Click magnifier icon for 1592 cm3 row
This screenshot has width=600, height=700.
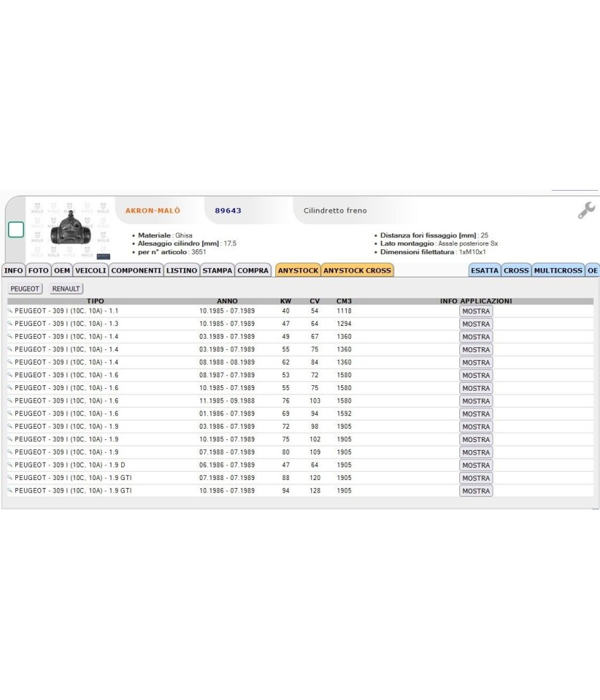click(10, 413)
